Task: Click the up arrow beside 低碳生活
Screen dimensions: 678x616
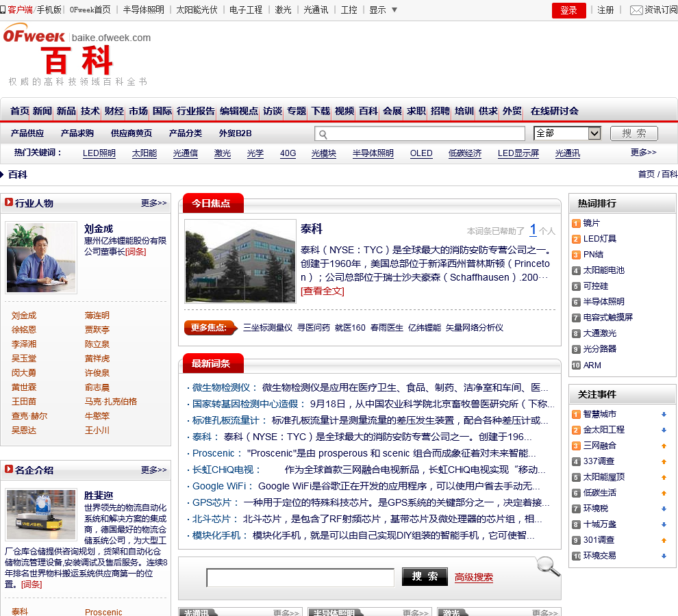Action: tap(664, 493)
